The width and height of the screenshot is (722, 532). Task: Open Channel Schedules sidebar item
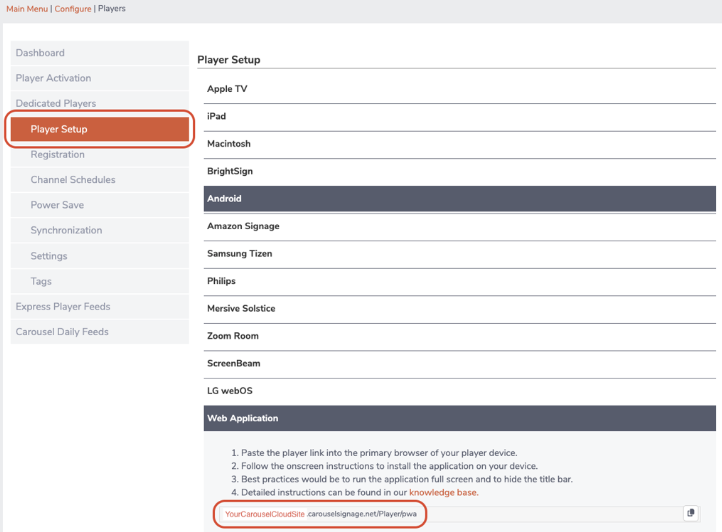[99, 180]
